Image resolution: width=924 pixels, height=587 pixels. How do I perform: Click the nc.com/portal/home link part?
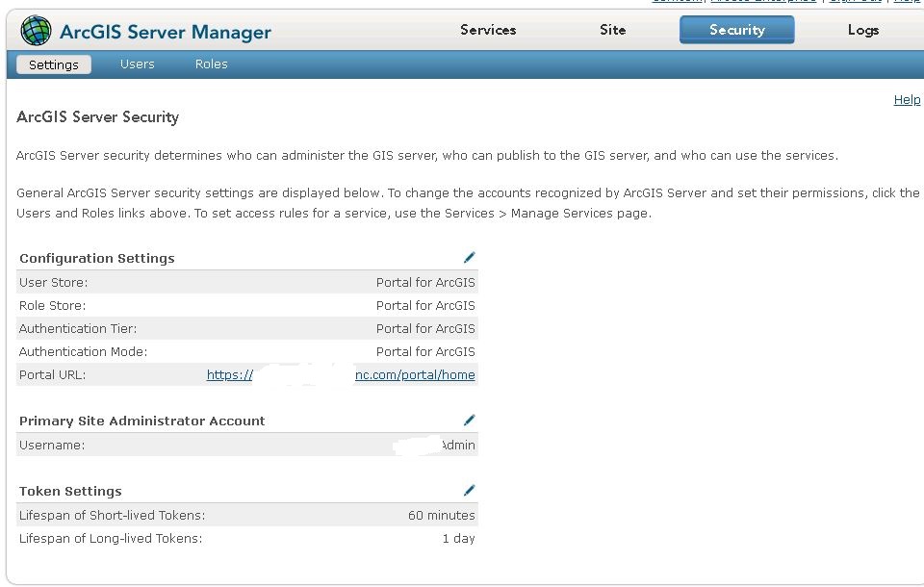coord(415,375)
